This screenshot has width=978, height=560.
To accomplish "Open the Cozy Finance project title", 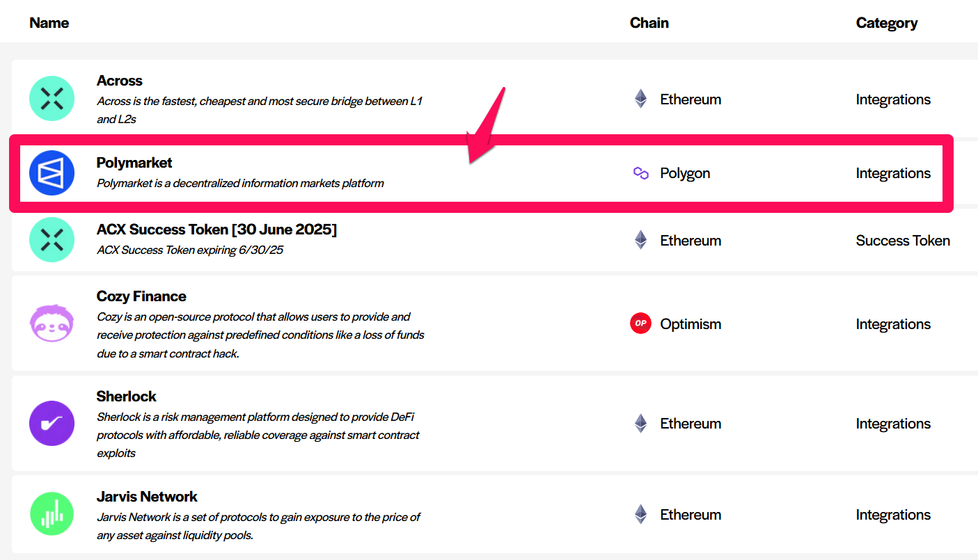I will point(141,296).
